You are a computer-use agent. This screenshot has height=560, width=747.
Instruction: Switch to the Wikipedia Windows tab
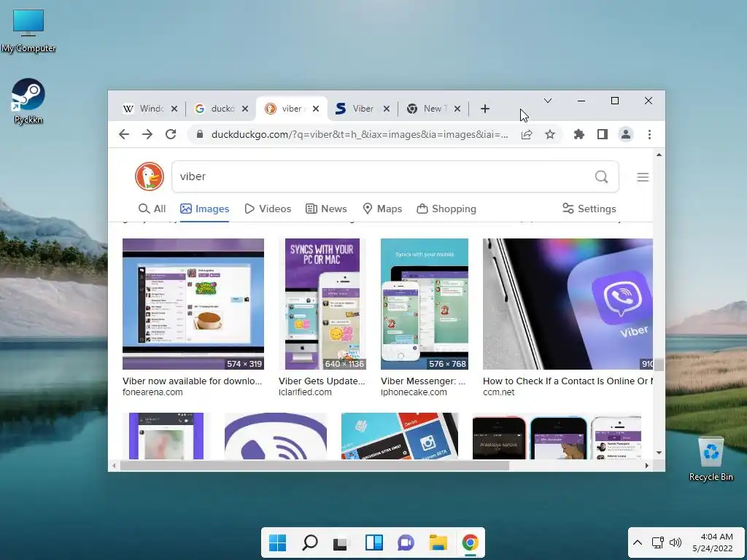pyautogui.click(x=144, y=109)
